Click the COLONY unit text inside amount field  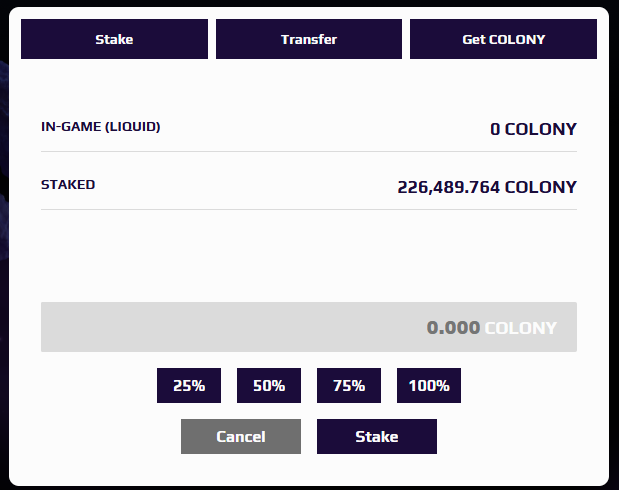[520, 328]
